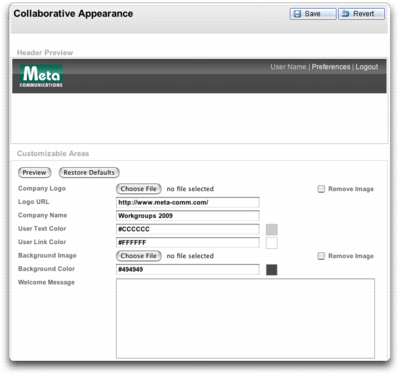
Task: Choose a file for Company Logo
Action: point(139,189)
